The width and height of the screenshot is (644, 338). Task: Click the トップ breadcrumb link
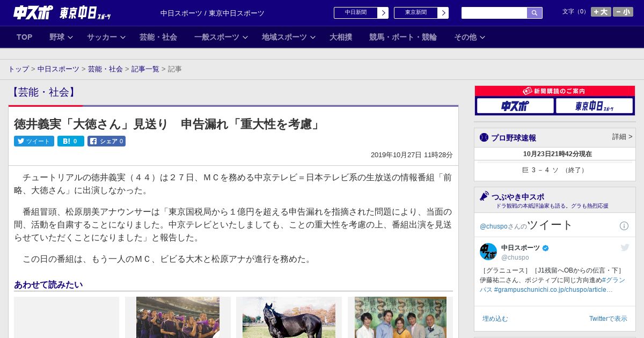(x=18, y=69)
